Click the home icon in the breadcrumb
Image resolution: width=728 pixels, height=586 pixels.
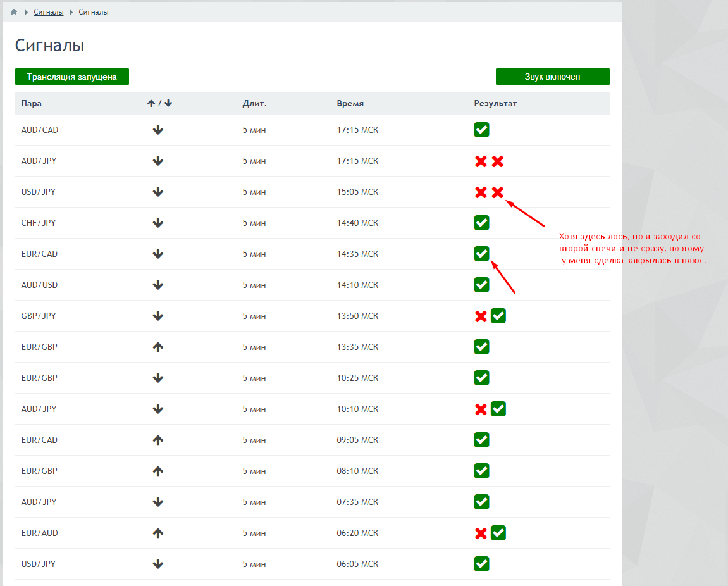pos(14,12)
